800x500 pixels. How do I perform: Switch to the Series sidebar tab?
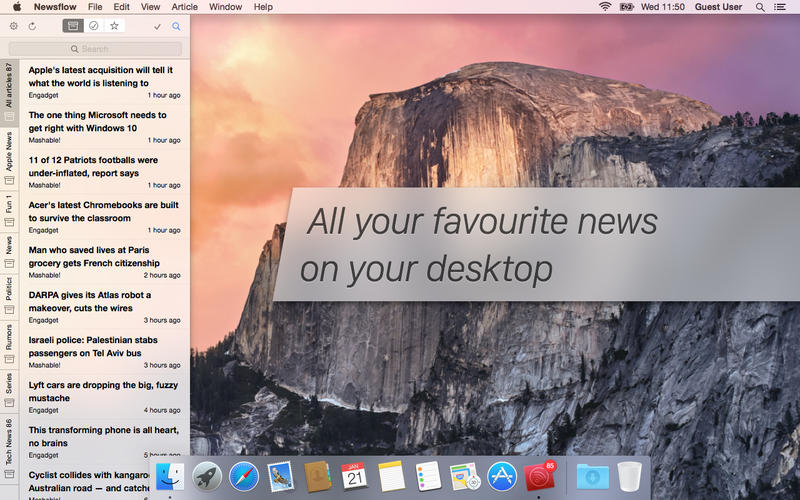pyautogui.click(x=9, y=390)
